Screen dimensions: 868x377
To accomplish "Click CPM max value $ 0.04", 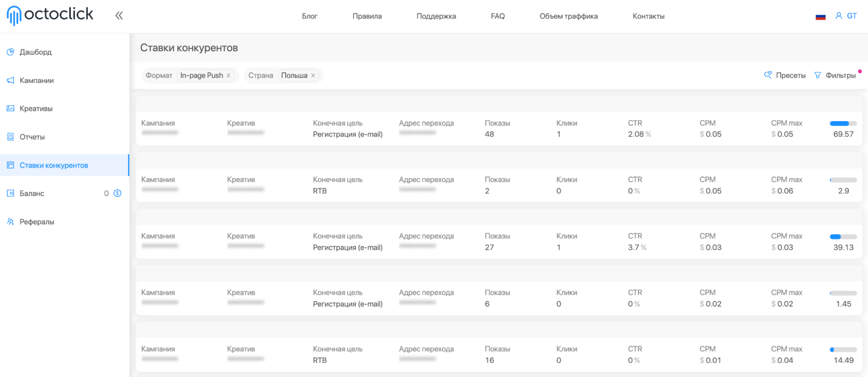I will [x=782, y=360].
